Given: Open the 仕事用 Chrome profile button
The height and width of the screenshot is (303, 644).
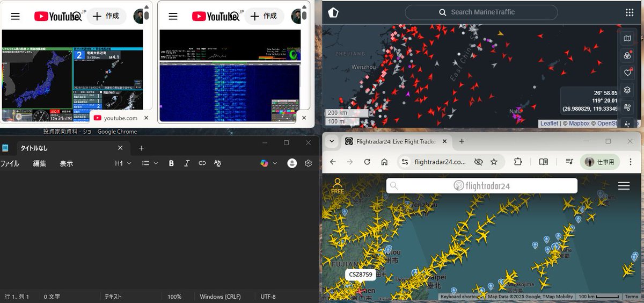Looking at the screenshot, I should (600, 162).
